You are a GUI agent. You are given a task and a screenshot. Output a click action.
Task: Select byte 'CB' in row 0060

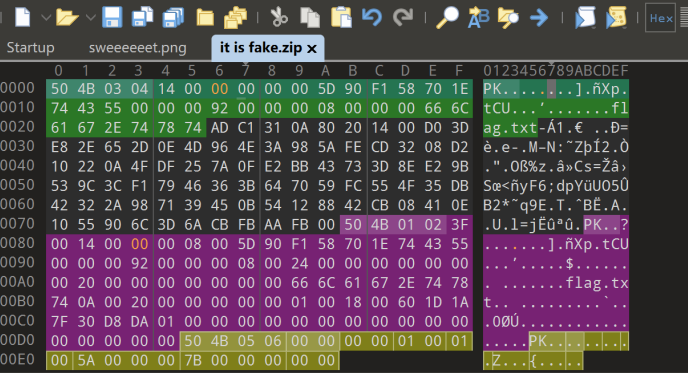pos(380,205)
